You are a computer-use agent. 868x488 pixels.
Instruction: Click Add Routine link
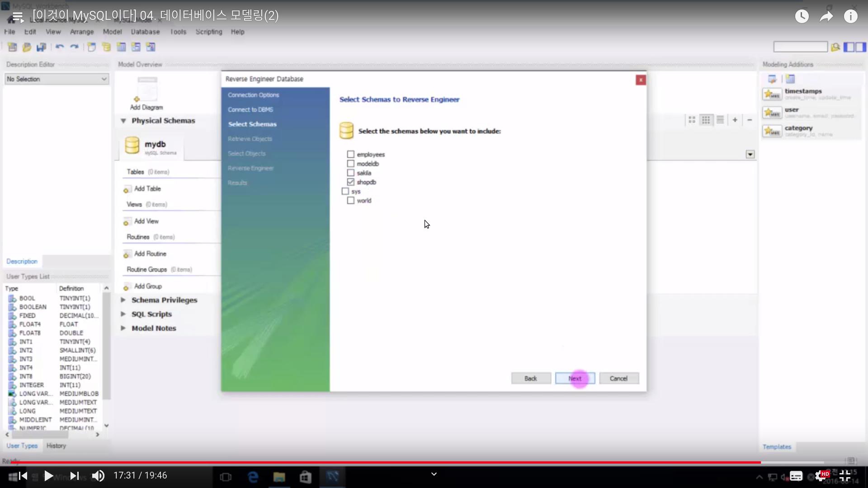150,253
